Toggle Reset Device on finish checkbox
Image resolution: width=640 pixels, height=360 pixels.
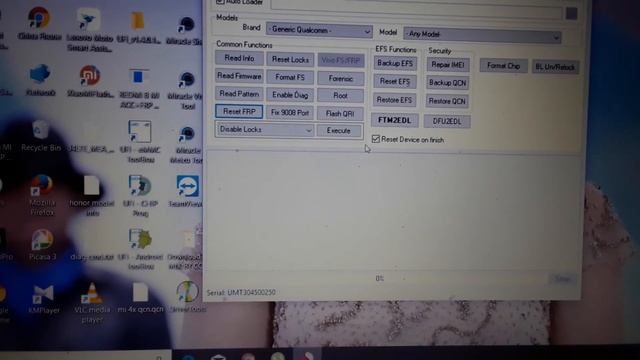click(376, 139)
